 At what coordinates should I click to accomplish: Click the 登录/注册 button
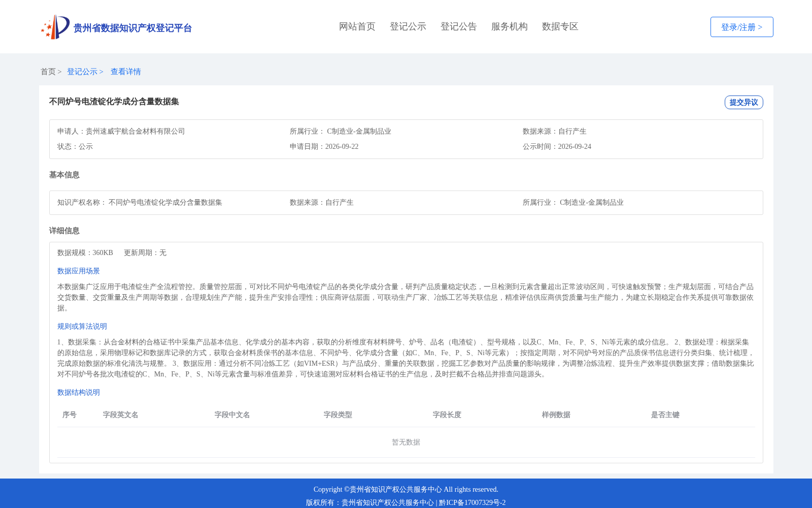click(742, 27)
